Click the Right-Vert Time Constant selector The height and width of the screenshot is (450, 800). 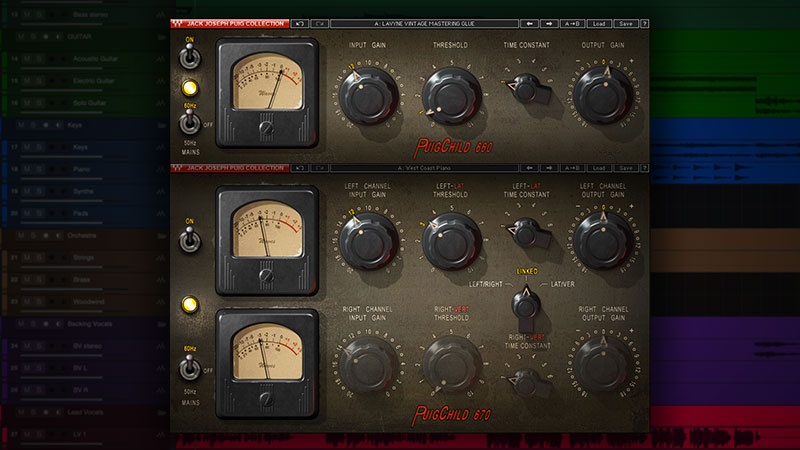pyautogui.click(x=528, y=384)
